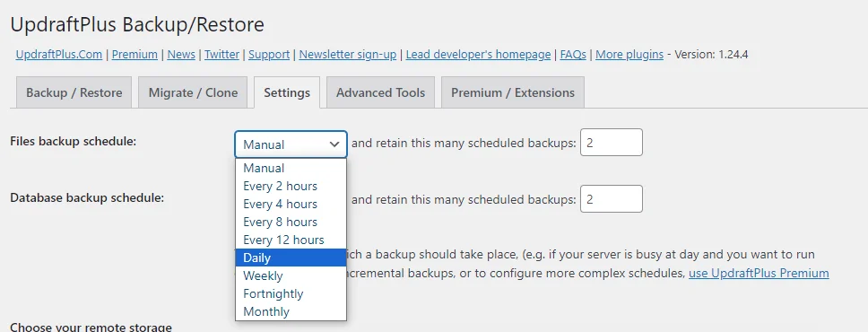Focus the files retain backups number field
This screenshot has height=332, width=868.
[612, 143]
